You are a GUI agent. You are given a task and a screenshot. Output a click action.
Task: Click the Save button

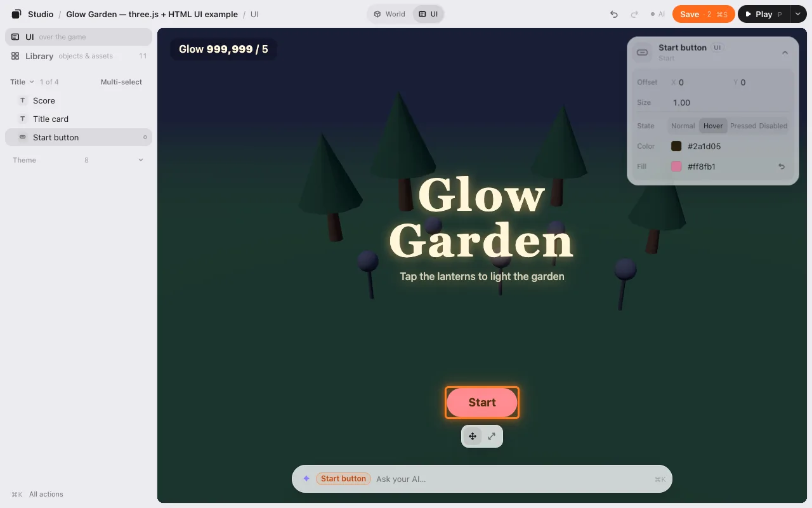click(x=704, y=14)
